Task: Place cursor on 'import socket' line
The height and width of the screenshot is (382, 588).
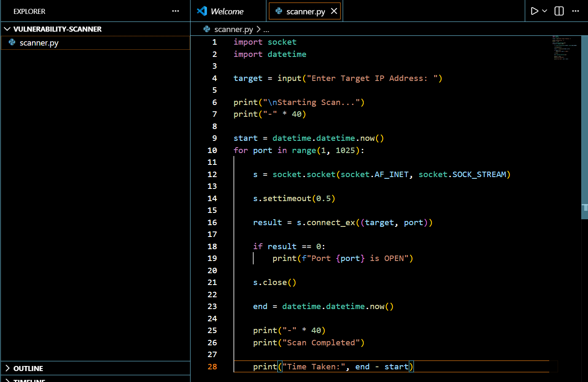Action: point(265,42)
